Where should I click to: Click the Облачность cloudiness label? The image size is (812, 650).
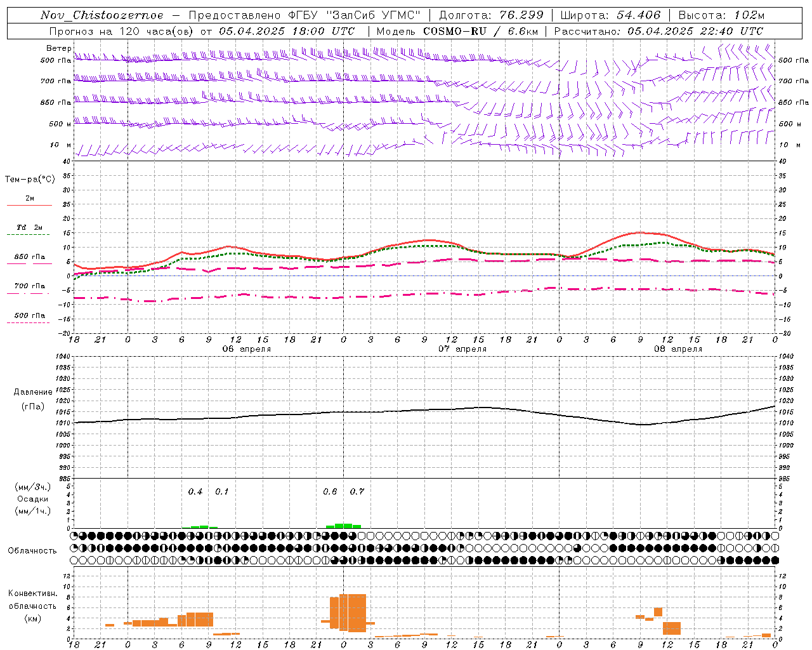32,551
